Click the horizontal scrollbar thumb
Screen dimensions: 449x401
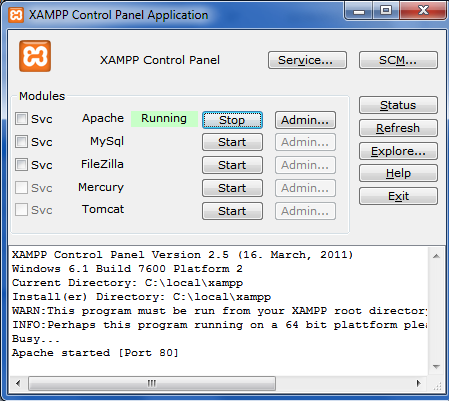tap(152, 383)
